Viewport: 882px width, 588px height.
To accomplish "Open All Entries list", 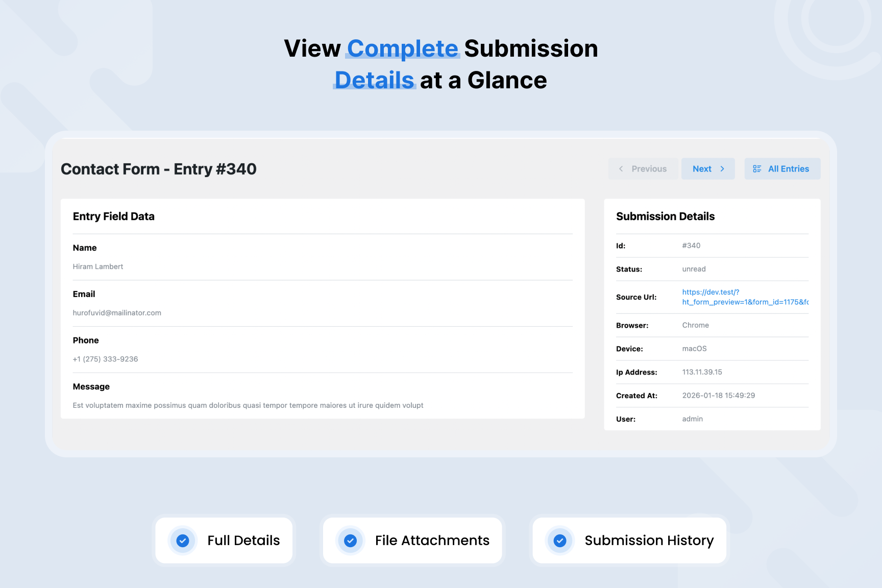I will (782, 169).
